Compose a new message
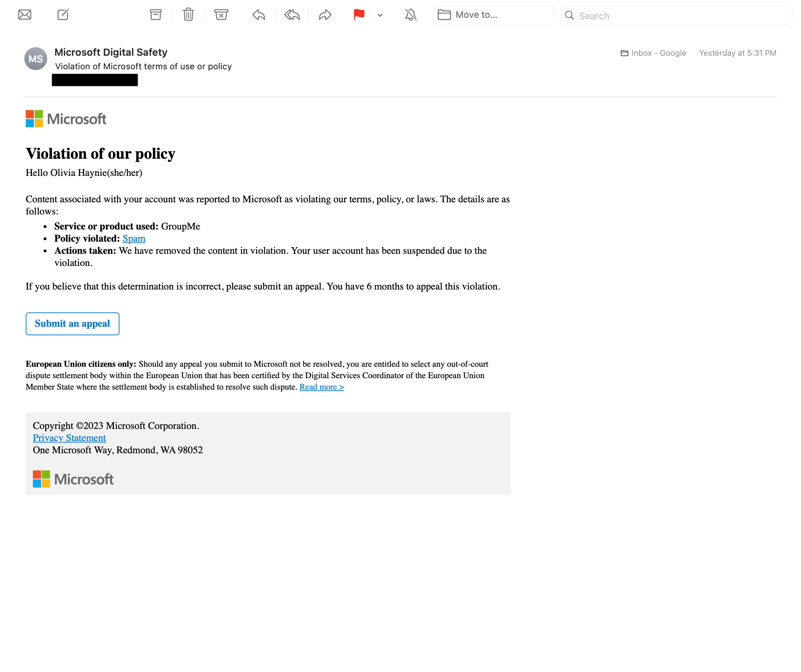This screenshot has height=672, width=801. click(x=63, y=15)
